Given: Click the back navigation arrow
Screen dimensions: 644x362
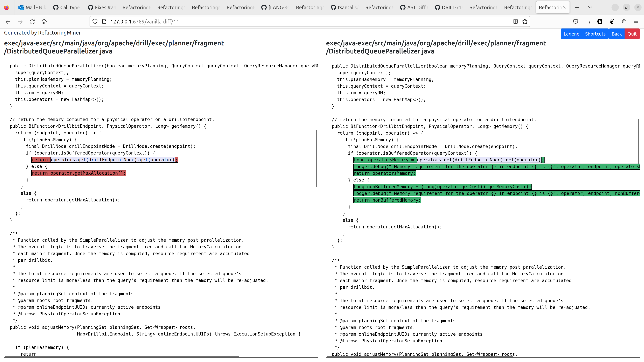Looking at the screenshot, I should 8,22.
